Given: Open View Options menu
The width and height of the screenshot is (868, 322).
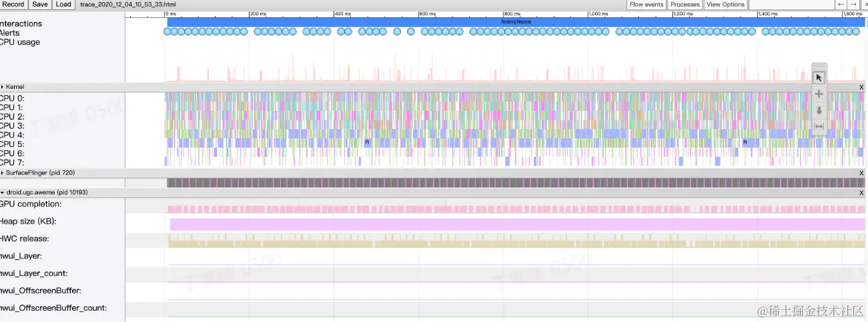Looking at the screenshot, I should coord(725,4).
